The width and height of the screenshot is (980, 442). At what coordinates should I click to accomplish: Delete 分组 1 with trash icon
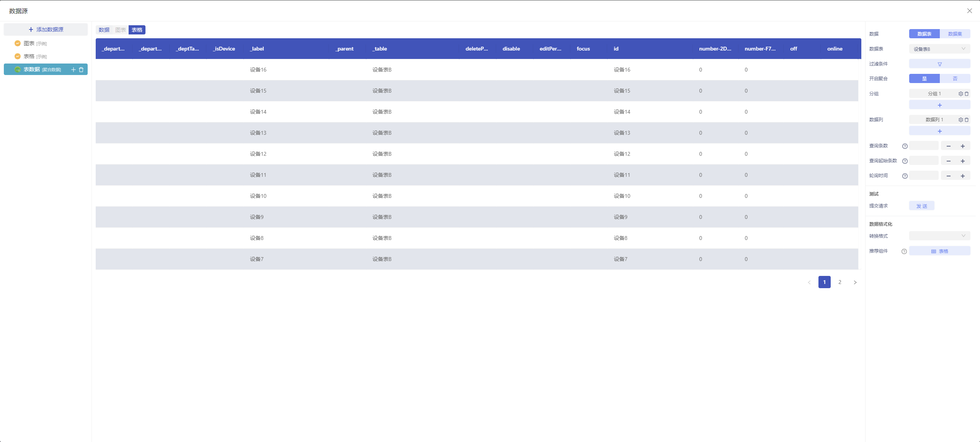click(967, 94)
